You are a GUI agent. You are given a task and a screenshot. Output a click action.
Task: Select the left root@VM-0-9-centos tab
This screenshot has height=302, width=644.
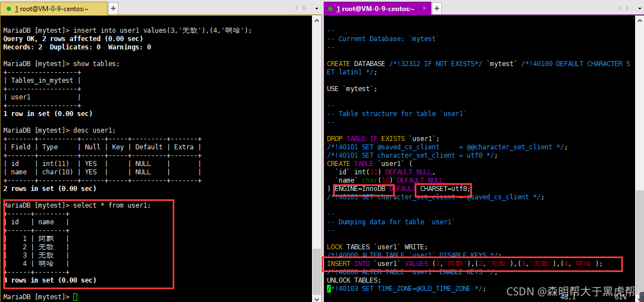(x=54, y=9)
